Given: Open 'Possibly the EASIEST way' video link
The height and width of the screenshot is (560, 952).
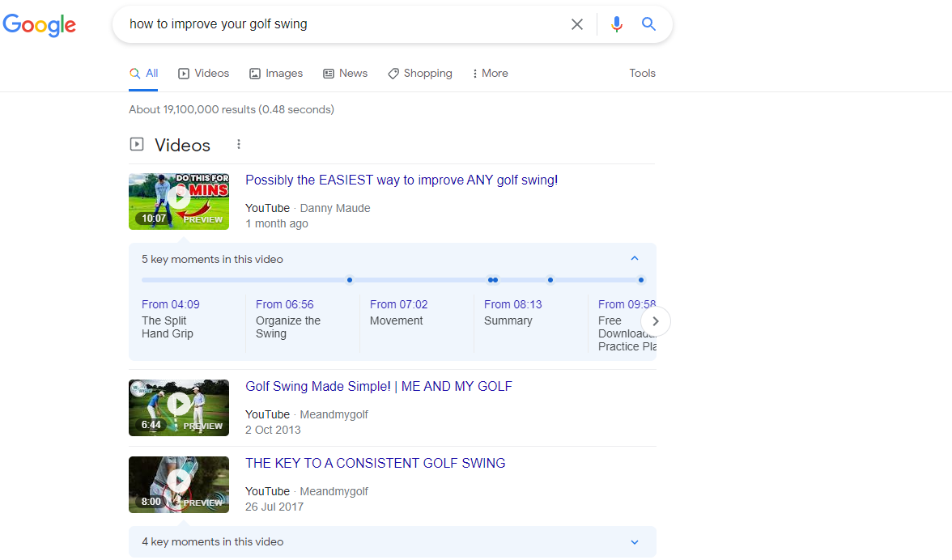Looking at the screenshot, I should click(402, 180).
